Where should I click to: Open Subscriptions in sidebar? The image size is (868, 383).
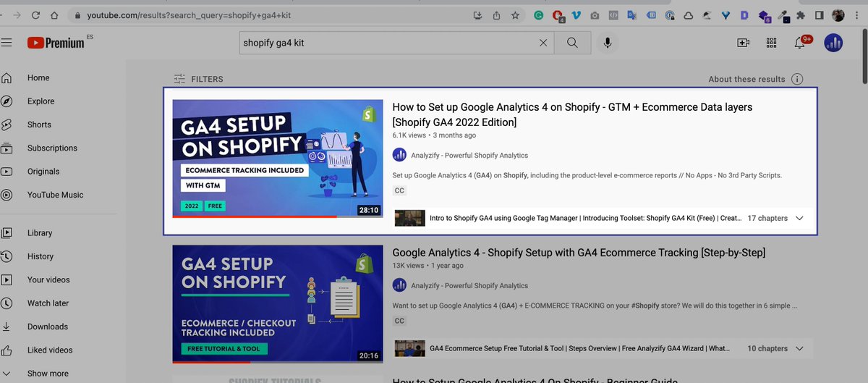point(52,148)
